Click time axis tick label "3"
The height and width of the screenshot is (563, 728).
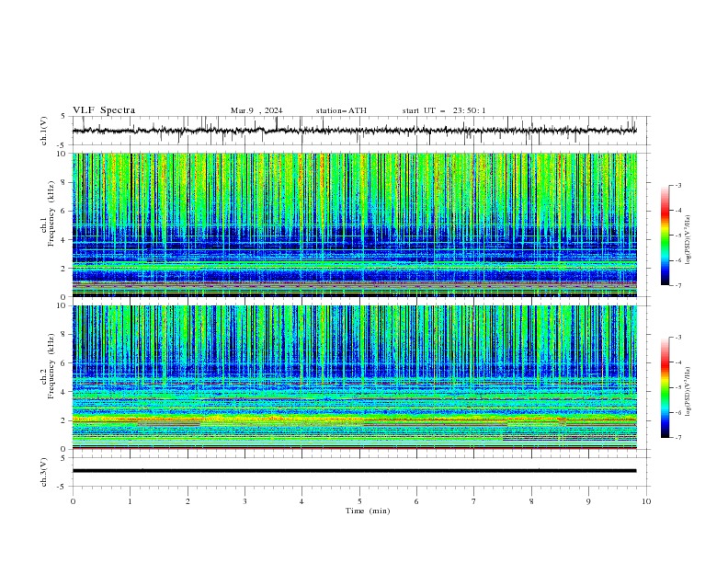click(x=245, y=501)
